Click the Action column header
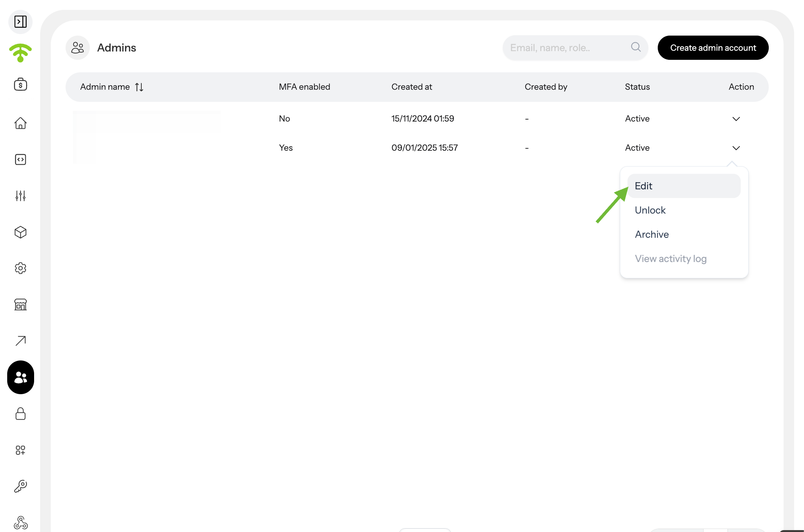 (741, 87)
